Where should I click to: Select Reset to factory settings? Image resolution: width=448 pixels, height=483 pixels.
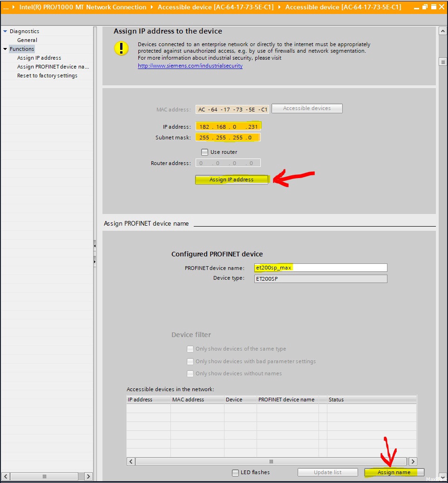tap(47, 76)
